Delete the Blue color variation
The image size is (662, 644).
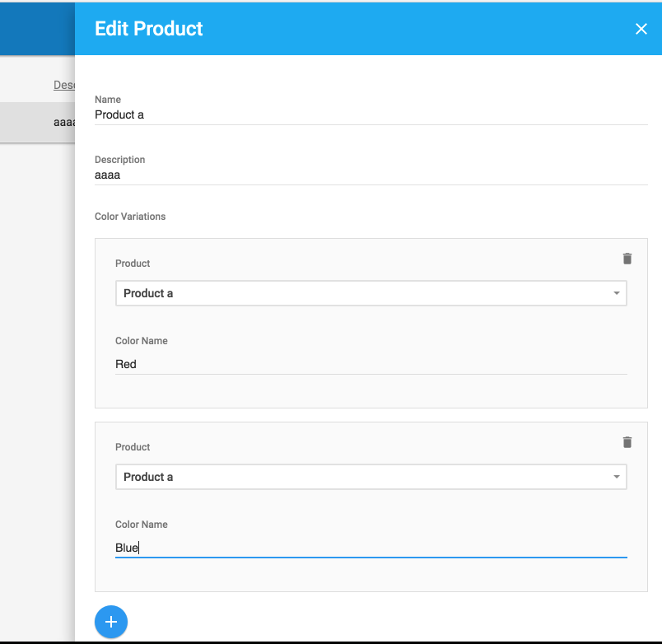[627, 442]
